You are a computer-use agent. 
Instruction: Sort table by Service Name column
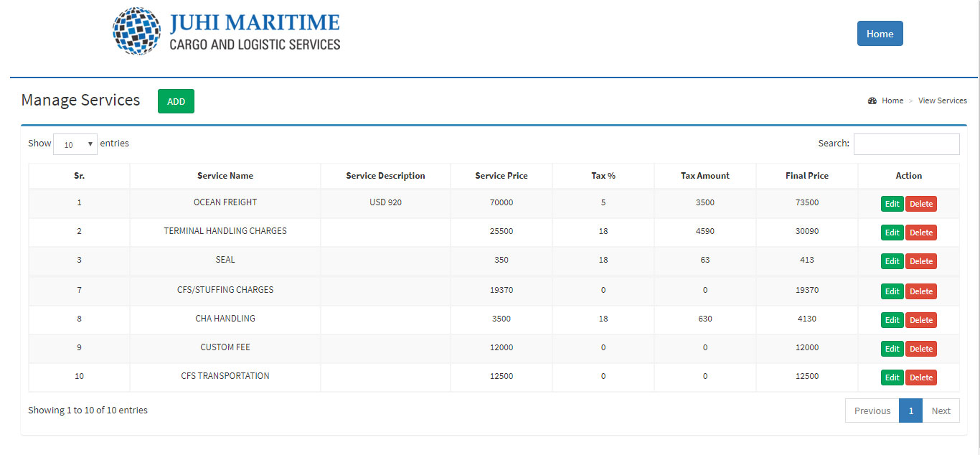click(225, 176)
